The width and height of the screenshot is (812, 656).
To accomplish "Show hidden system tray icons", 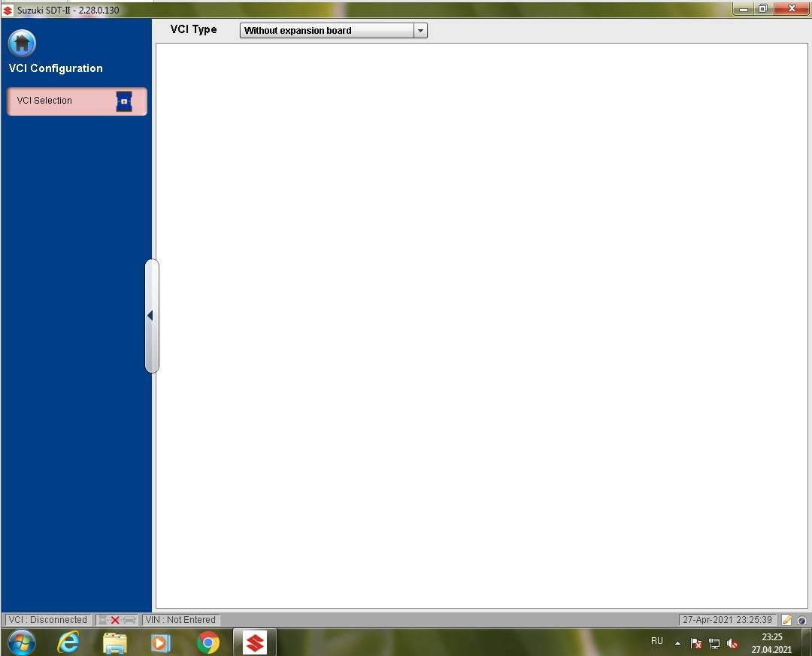I will pos(677,643).
